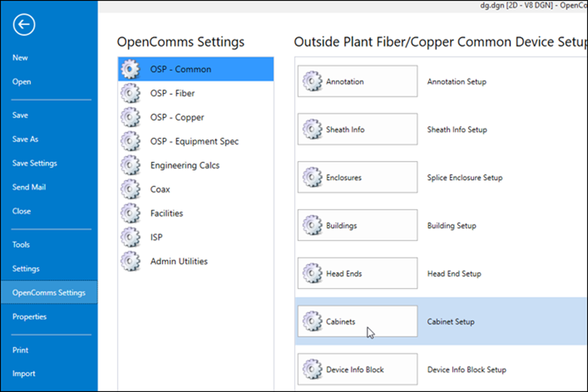The image size is (588, 392).
Task: Click the Splice Enclosure Setup description text
Action: point(465,177)
